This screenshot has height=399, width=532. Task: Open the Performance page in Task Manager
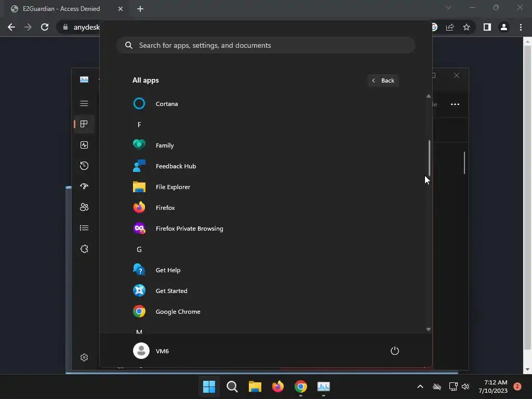[84, 145]
